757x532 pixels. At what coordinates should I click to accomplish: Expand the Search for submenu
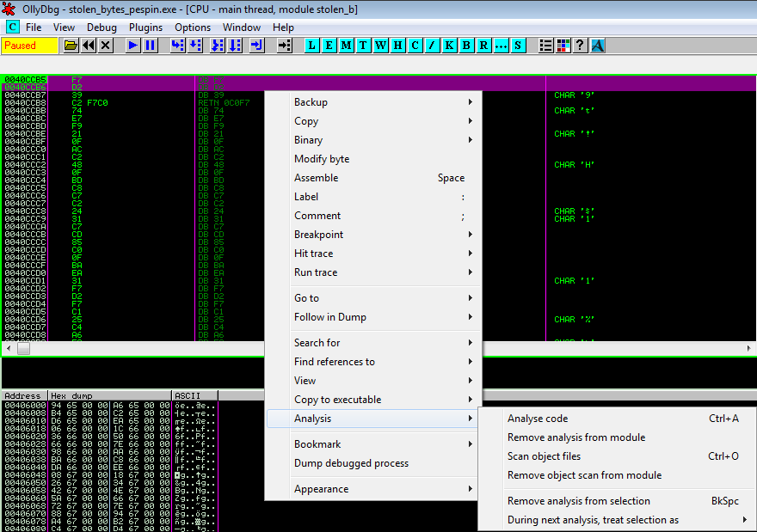point(374,343)
